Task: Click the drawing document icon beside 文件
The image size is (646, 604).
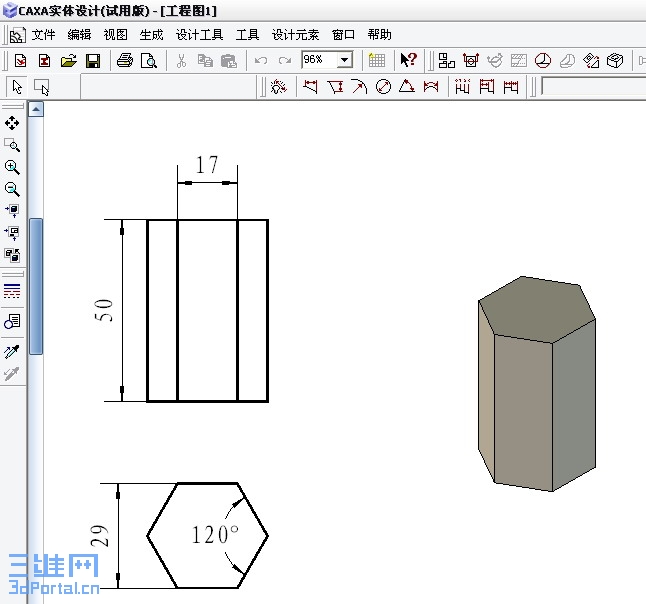Action: (18, 36)
